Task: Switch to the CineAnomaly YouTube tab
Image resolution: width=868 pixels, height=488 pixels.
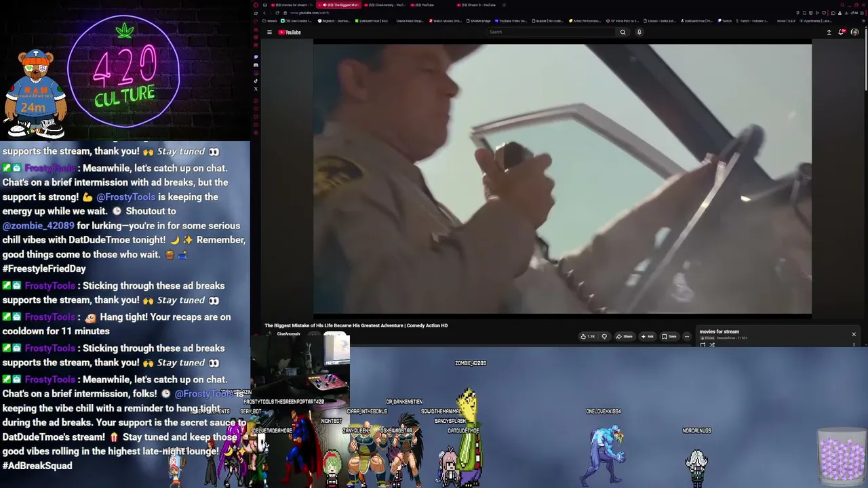Action: 387,5
